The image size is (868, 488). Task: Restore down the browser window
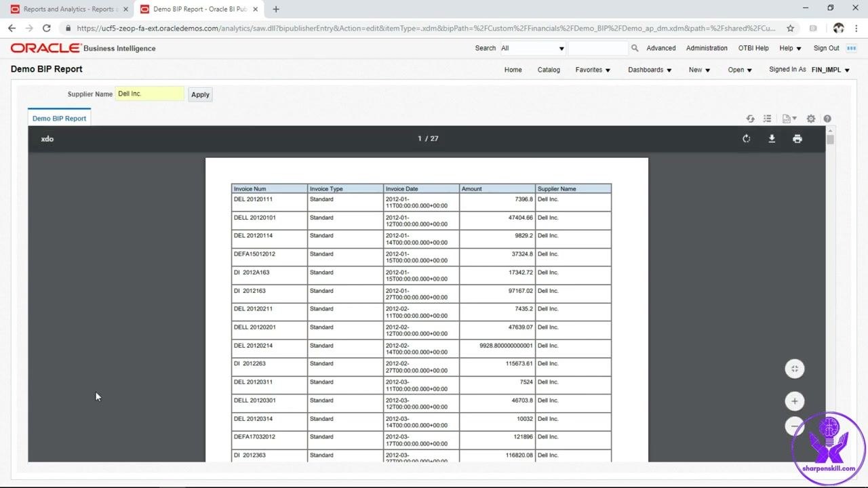pos(831,8)
